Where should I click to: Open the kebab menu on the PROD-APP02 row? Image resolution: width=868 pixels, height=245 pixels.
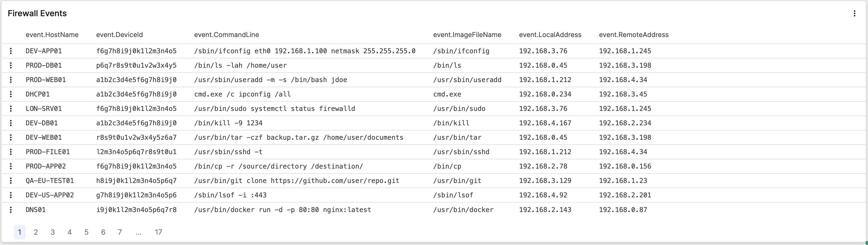11,166
